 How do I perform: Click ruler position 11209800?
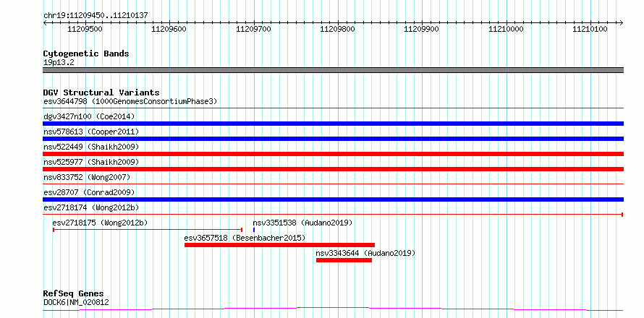click(x=338, y=29)
